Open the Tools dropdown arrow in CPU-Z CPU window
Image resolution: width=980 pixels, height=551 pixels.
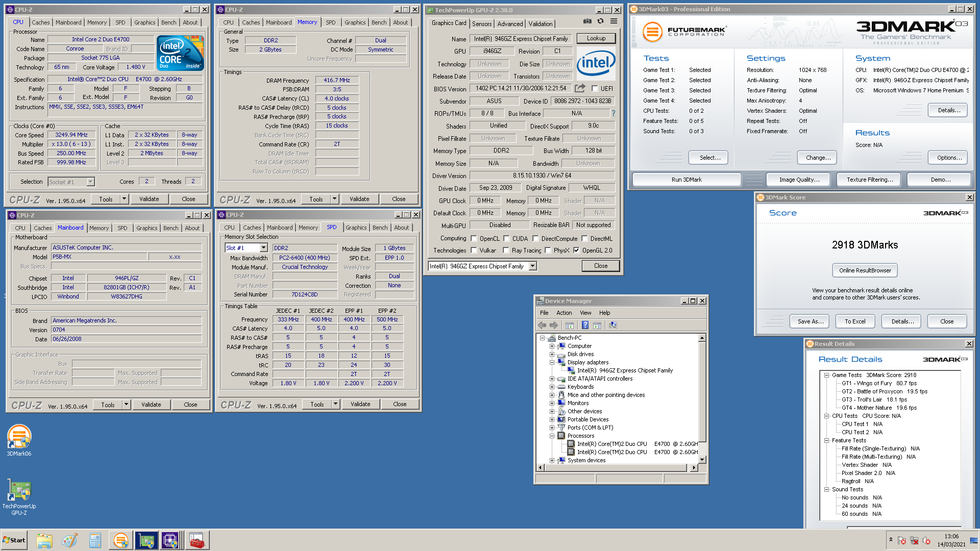[124, 199]
